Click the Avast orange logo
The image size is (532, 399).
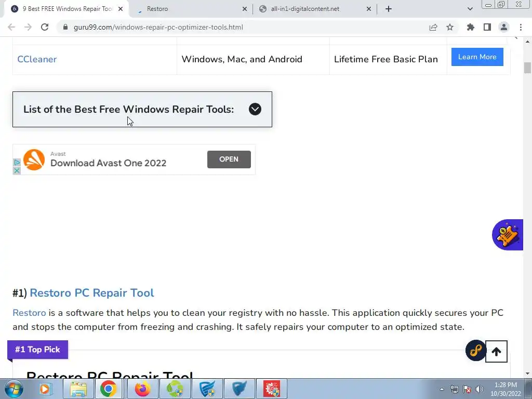click(34, 159)
